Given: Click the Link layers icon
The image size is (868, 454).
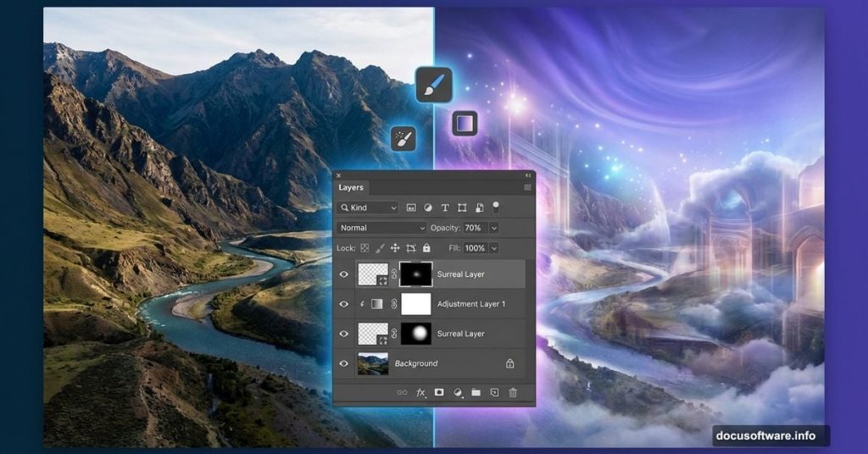Looking at the screenshot, I should (x=402, y=393).
